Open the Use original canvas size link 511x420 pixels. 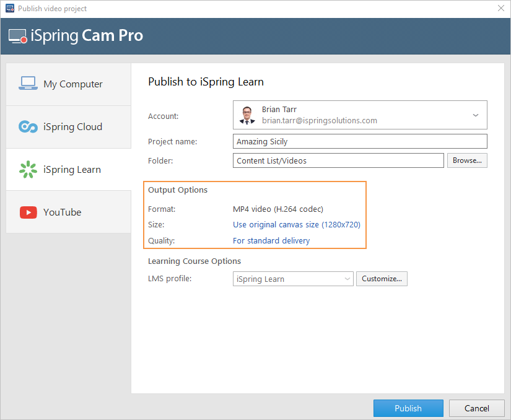[296, 225]
